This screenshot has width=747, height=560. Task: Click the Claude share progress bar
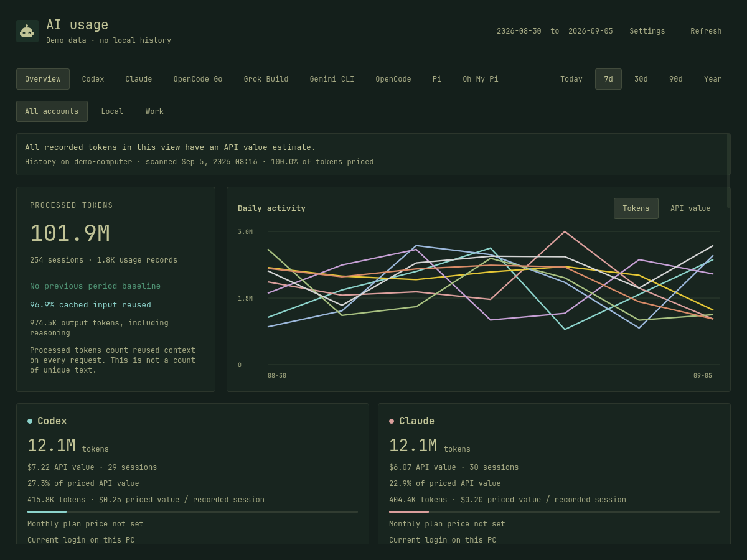pos(554,511)
